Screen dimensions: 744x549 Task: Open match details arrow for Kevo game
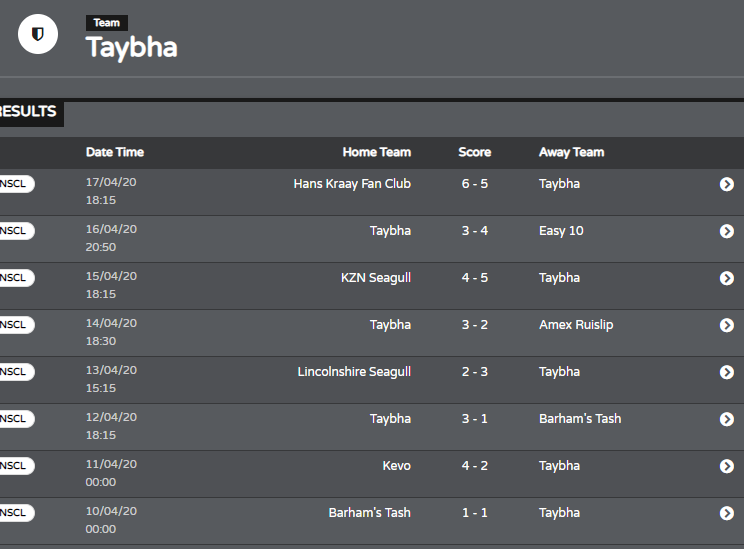point(726,466)
